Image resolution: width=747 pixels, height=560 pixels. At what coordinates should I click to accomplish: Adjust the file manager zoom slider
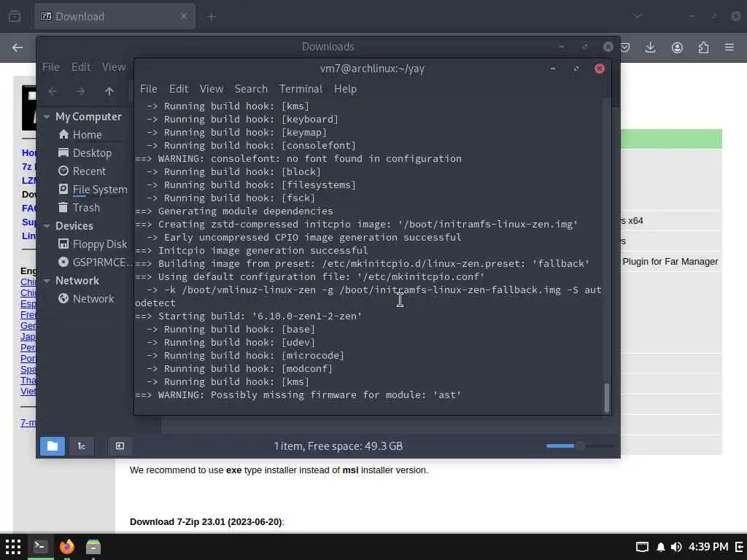click(x=580, y=446)
